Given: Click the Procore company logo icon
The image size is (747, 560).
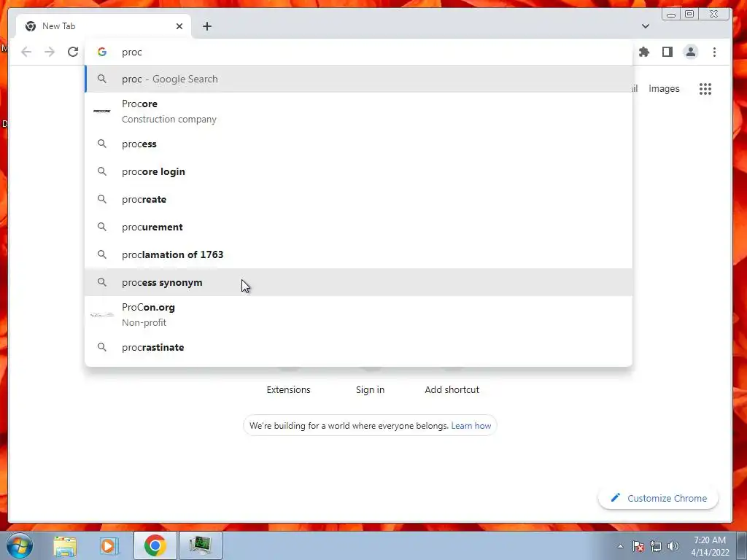Looking at the screenshot, I should pos(102,111).
